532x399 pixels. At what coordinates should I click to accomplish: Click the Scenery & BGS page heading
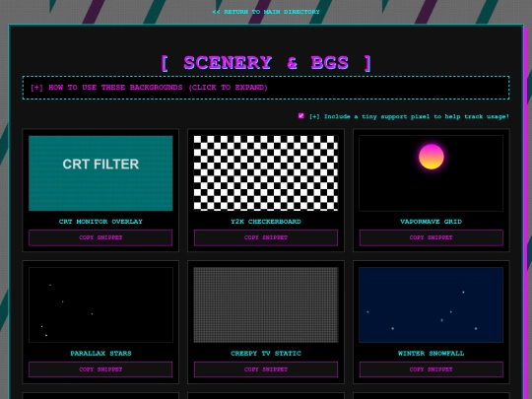pyautogui.click(x=266, y=63)
